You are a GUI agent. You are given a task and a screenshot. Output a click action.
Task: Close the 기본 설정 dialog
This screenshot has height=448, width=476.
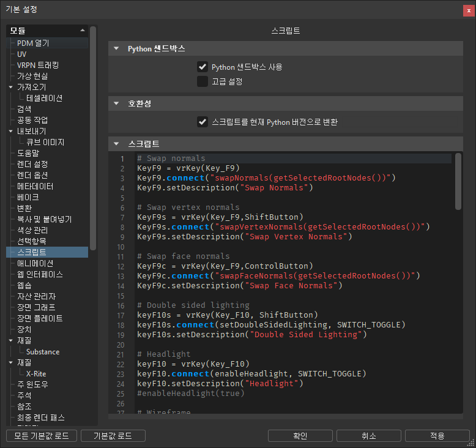click(469, 10)
